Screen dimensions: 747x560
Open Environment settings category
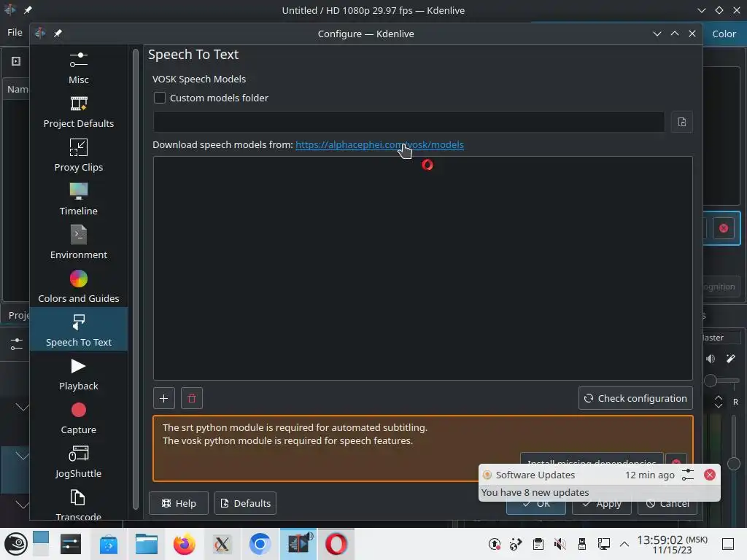click(79, 244)
